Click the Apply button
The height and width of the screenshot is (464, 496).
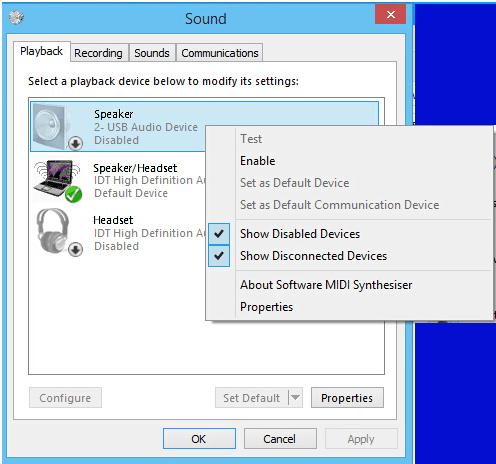point(361,439)
